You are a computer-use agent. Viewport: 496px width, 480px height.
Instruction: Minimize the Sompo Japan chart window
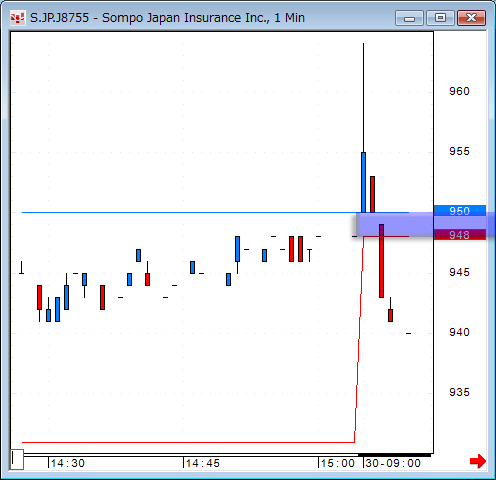click(409, 18)
